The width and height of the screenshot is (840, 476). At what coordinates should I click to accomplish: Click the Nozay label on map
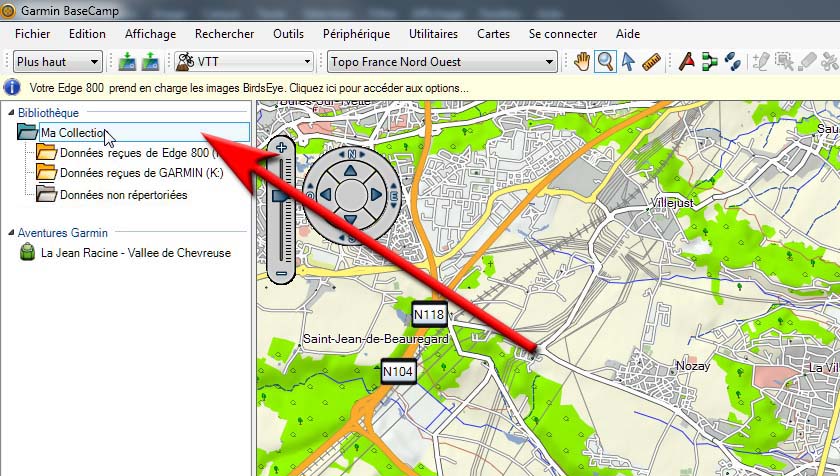click(x=693, y=366)
